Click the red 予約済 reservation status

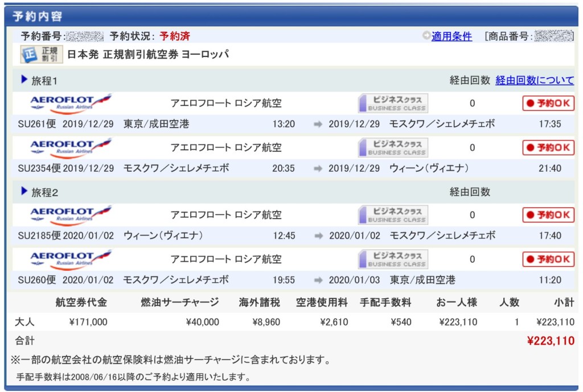coord(175,36)
